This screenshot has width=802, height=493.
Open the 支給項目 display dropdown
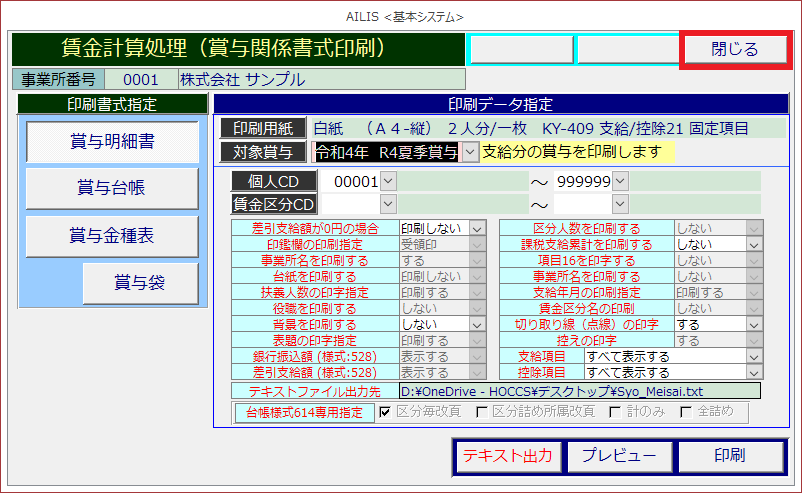[753, 357]
